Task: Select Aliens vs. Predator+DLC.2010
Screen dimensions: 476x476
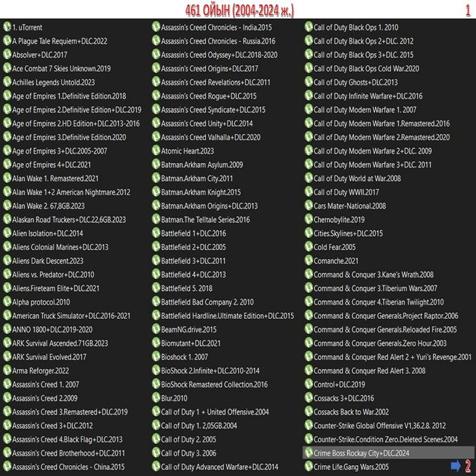Action: pyautogui.click(x=53, y=275)
